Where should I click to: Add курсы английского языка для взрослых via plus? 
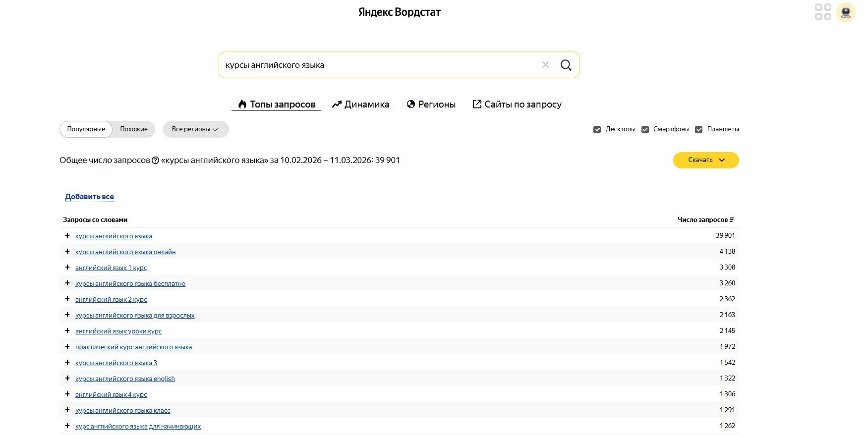[x=67, y=315]
